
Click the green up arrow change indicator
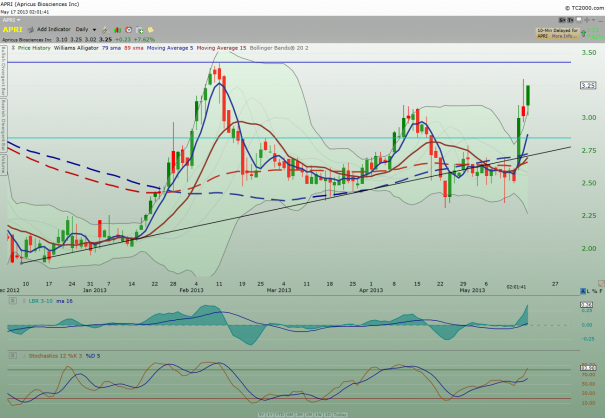583,33
